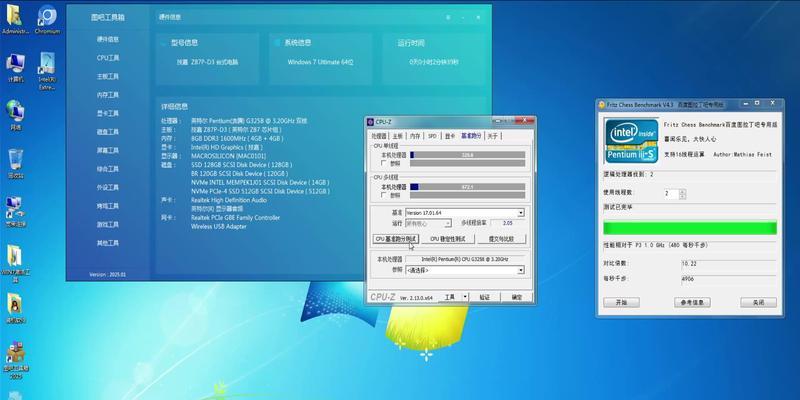Switch to the 内存 tab in CPU-Z

click(415, 136)
